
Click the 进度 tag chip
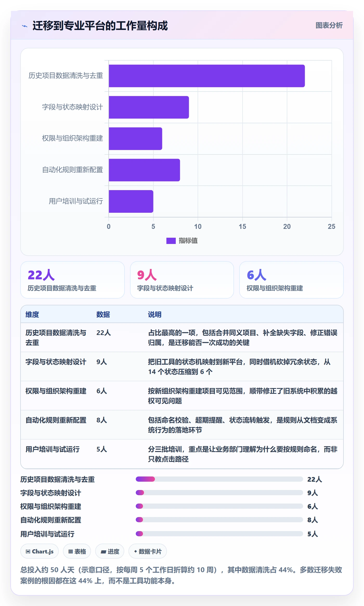110,551
